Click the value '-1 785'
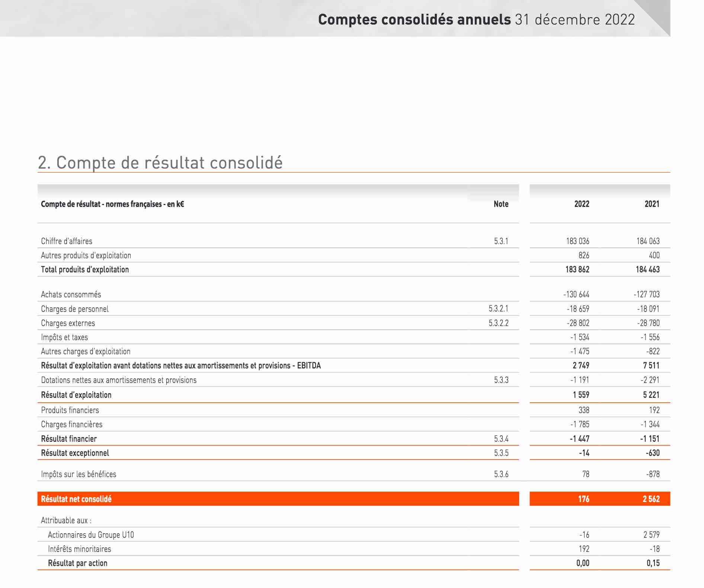704x588 pixels. coord(580,424)
